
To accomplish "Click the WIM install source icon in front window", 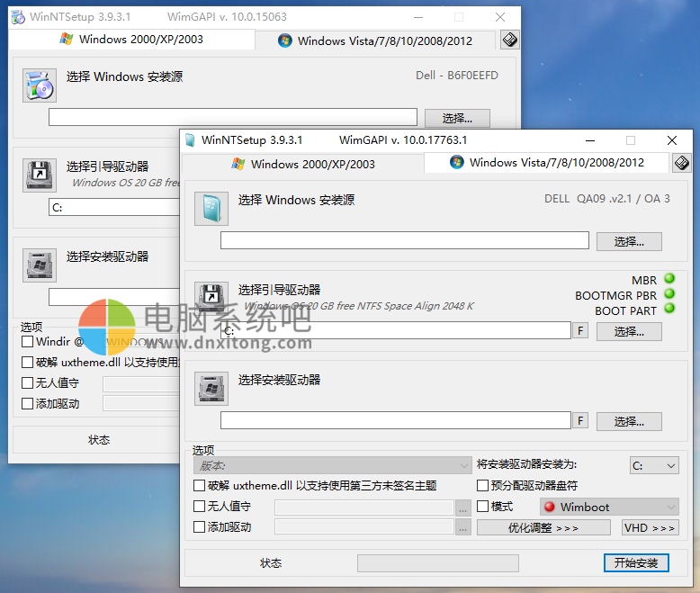I will pyautogui.click(x=211, y=209).
